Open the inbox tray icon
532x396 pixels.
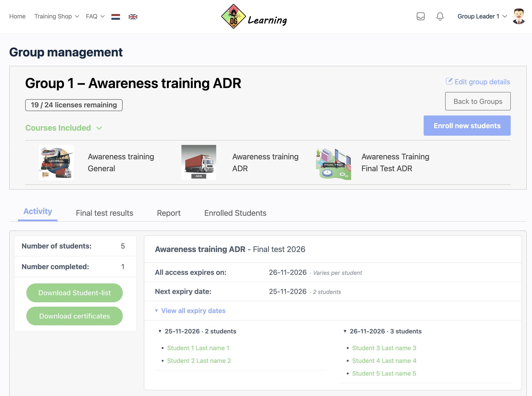click(420, 16)
